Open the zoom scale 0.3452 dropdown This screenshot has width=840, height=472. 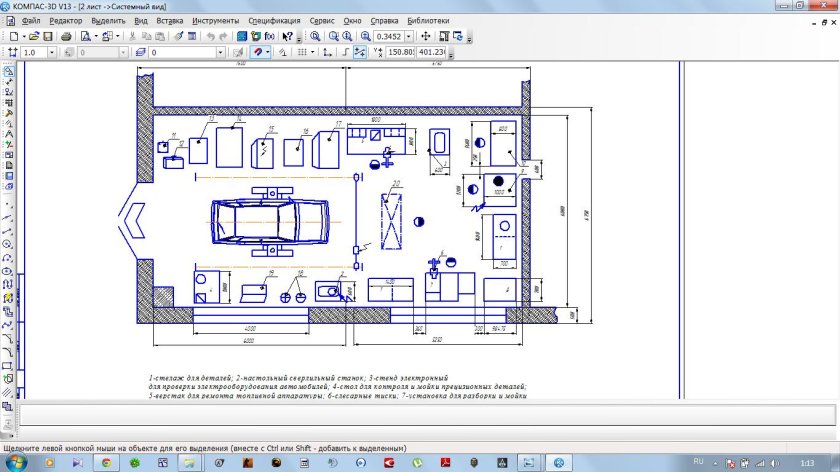pos(410,36)
